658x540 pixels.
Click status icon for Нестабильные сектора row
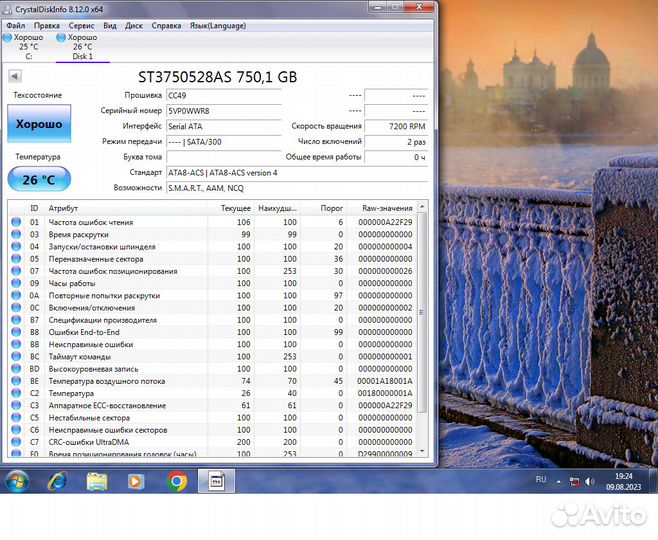(x=16, y=417)
